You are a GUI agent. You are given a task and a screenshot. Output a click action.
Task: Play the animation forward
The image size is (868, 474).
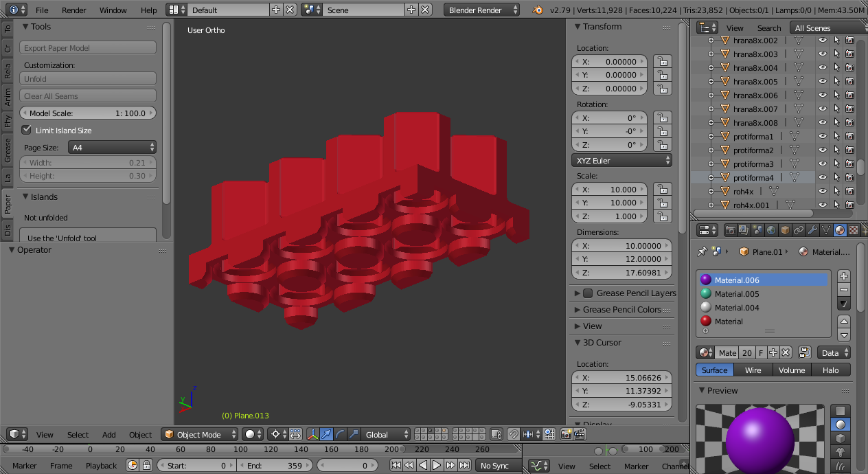tap(437, 465)
